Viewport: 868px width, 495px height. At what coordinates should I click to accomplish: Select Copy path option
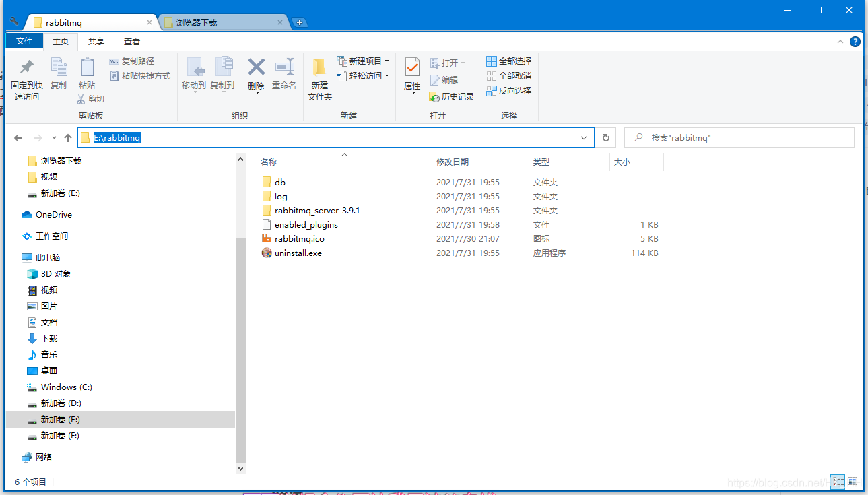132,61
